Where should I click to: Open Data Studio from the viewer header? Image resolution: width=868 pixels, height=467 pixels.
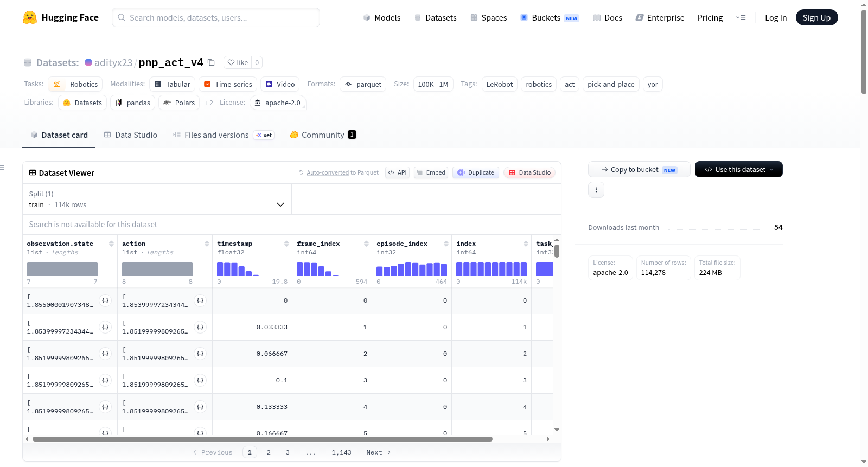coord(529,172)
